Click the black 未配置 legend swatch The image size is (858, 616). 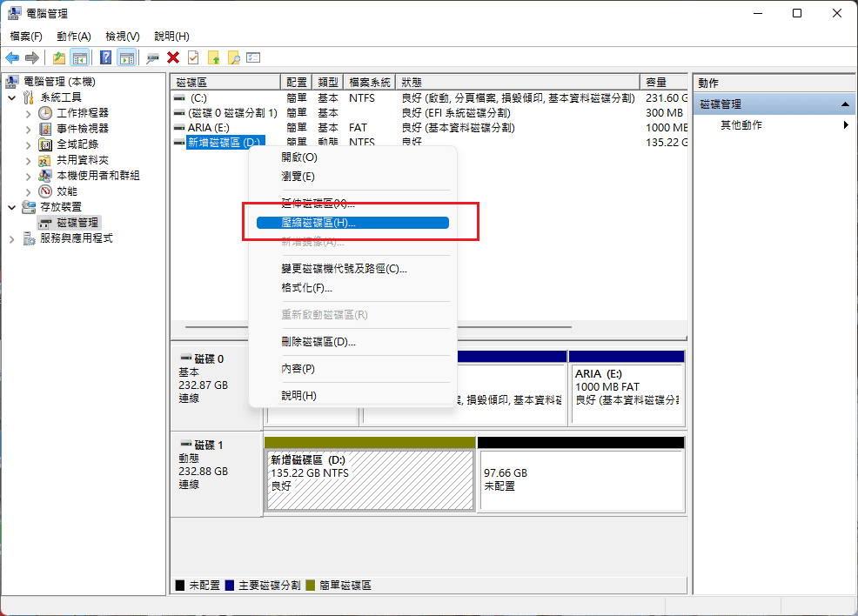180,586
